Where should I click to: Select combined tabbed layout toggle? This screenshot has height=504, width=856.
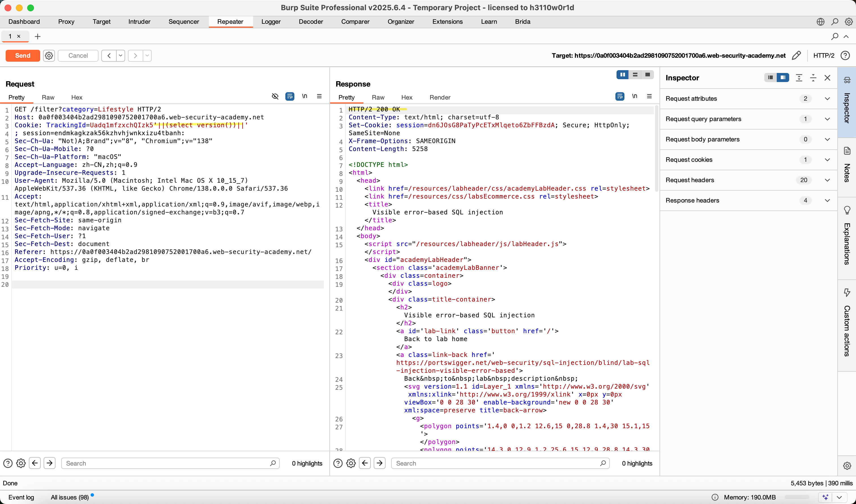point(648,75)
